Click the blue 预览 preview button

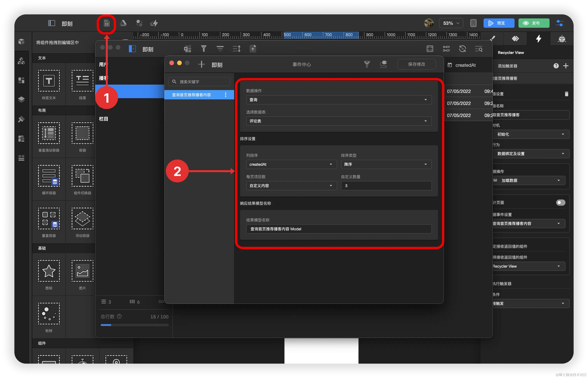499,23
